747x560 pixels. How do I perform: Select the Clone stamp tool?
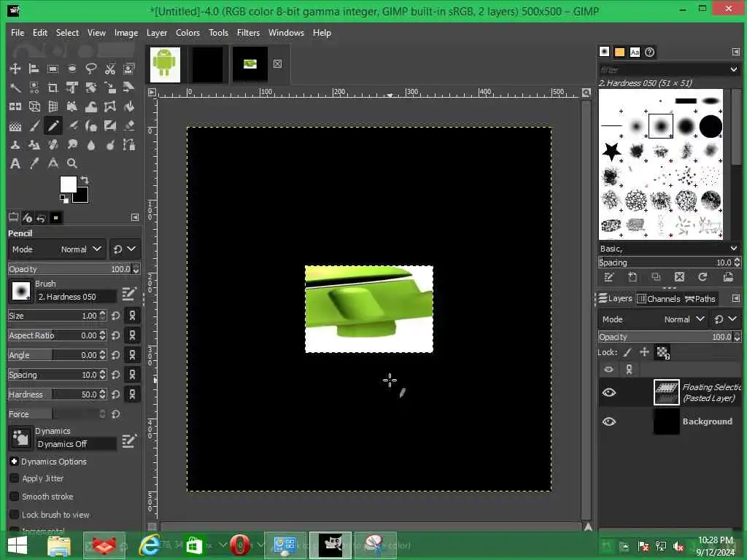point(15,144)
